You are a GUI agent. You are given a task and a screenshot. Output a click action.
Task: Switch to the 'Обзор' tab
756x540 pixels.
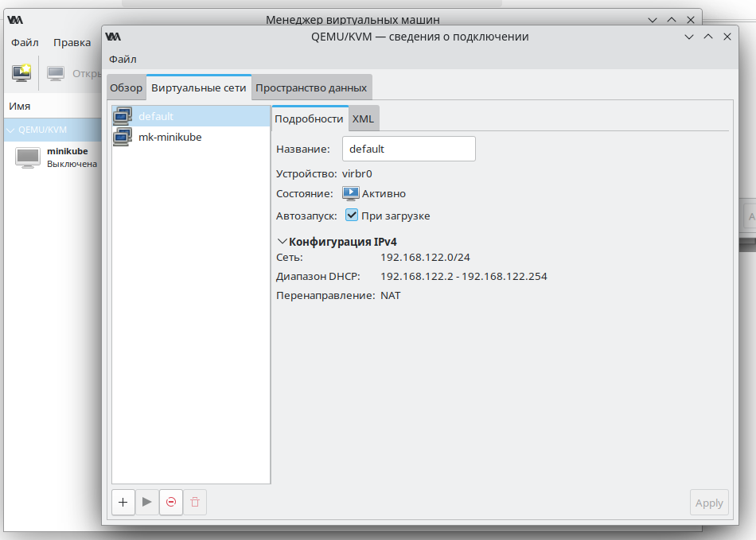coord(126,87)
